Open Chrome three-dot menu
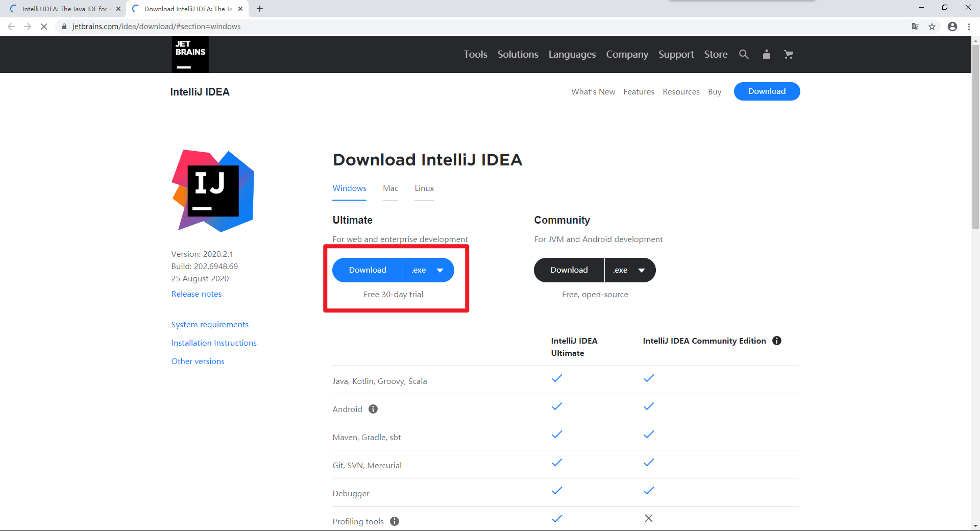Viewport: 980px width, 531px height. (x=969, y=27)
